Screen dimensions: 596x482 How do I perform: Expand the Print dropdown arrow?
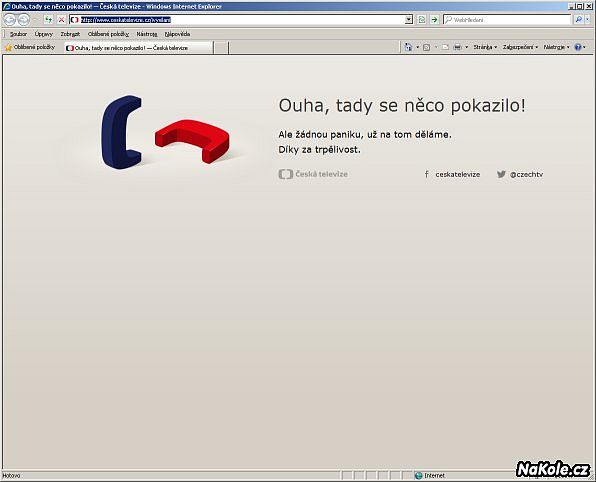[x=467, y=47]
